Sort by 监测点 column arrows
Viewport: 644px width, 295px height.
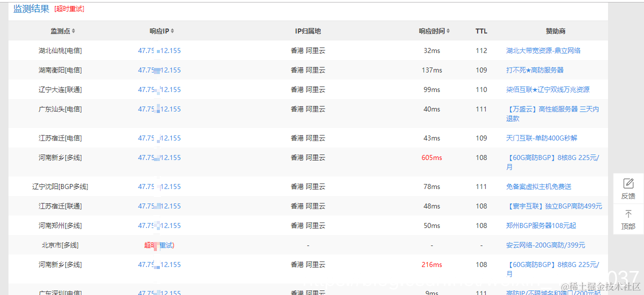pos(73,31)
